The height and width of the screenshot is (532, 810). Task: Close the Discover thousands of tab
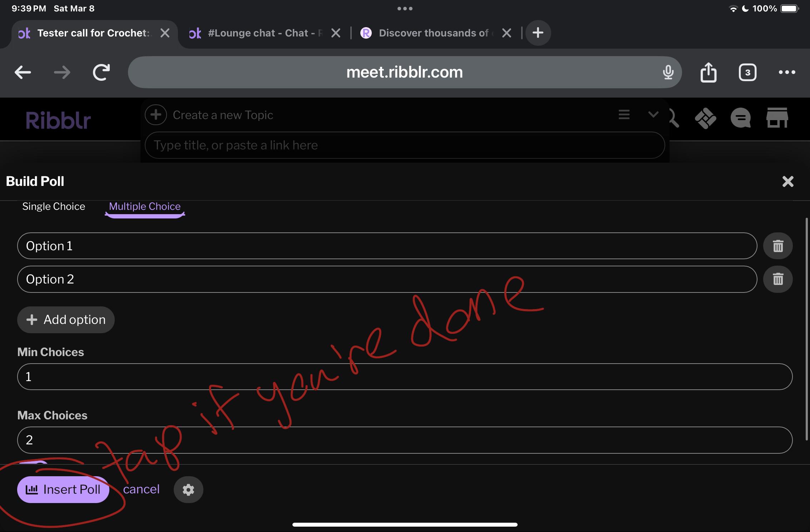point(507,33)
